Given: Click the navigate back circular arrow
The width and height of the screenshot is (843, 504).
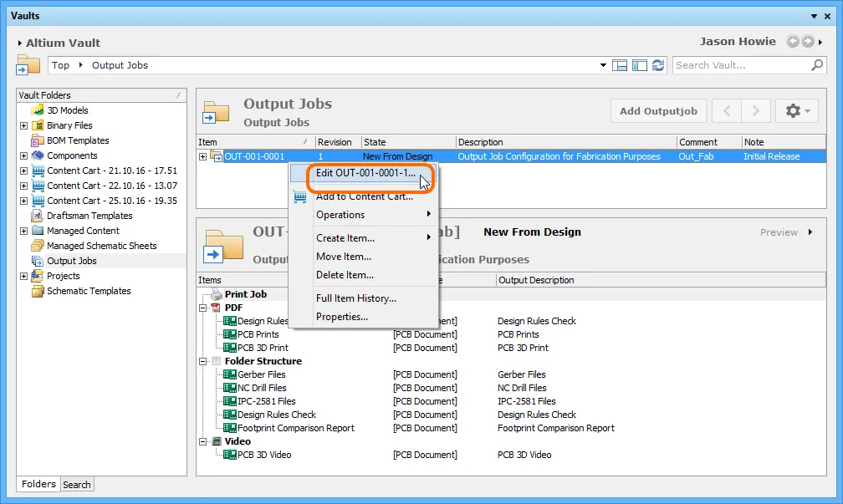Looking at the screenshot, I should [x=793, y=42].
